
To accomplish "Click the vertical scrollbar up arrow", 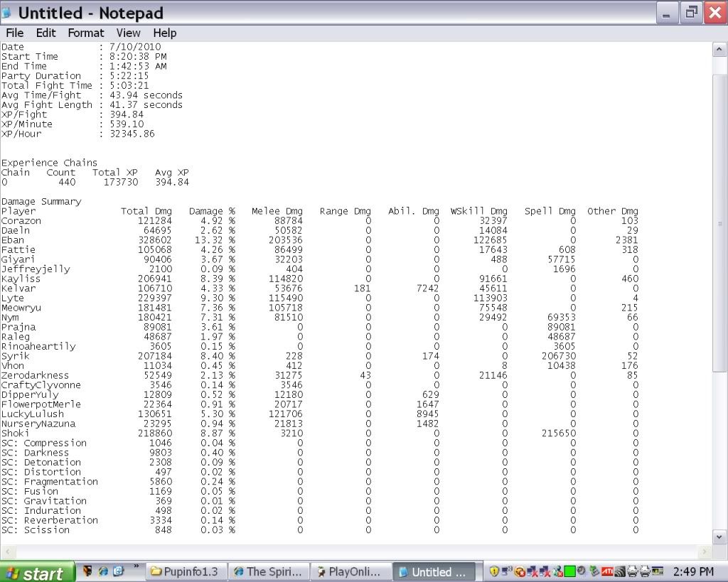I will point(719,49).
